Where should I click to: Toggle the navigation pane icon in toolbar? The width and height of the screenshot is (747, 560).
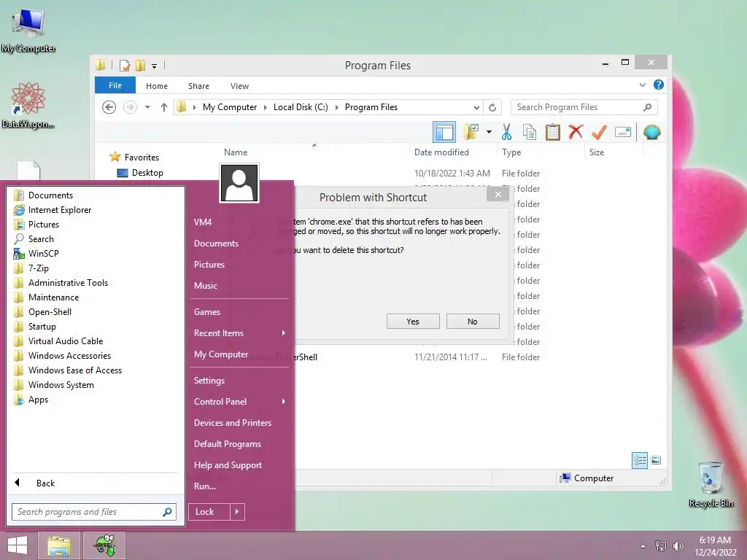[x=444, y=132]
